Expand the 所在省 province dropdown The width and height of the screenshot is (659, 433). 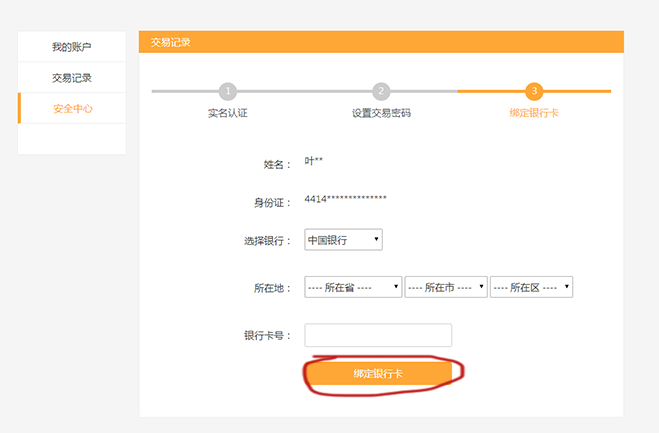pos(353,287)
